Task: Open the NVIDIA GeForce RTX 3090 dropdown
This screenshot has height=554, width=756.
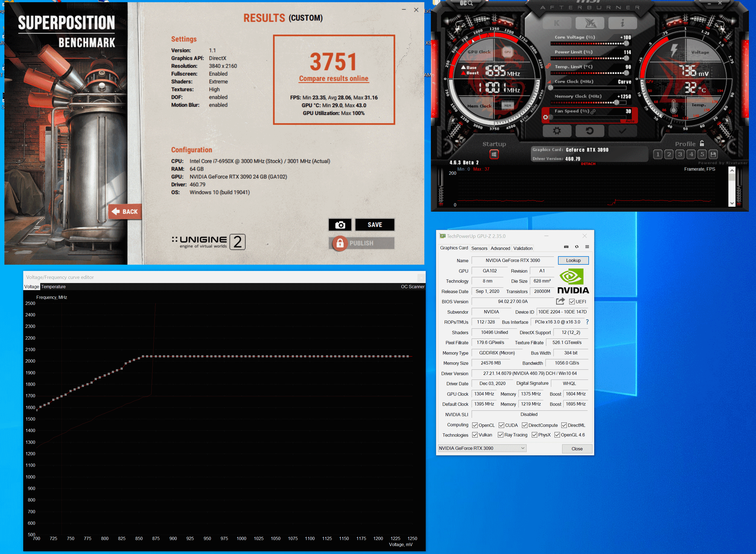Action: click(x=482, y=448)
